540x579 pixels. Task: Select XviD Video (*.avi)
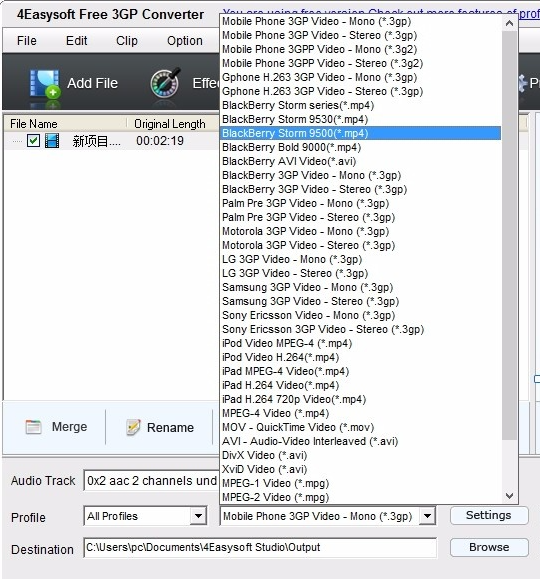[360, 470]
